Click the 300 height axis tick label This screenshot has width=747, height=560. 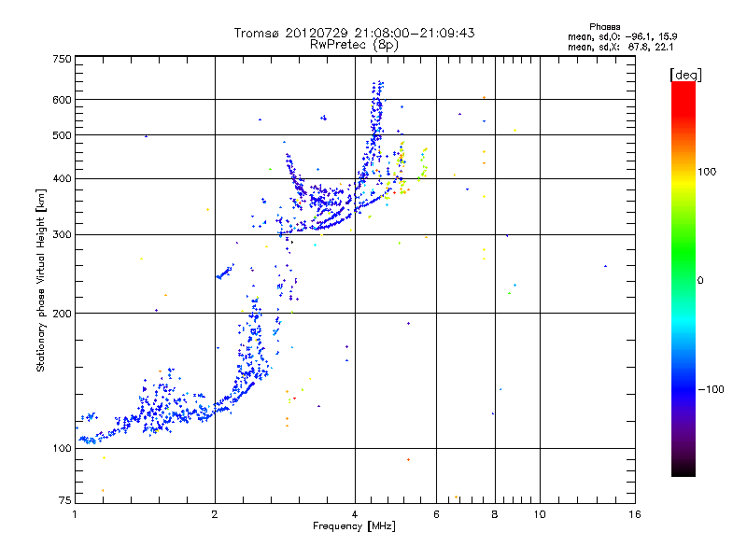pyautogui.click(x=62, y=235)
